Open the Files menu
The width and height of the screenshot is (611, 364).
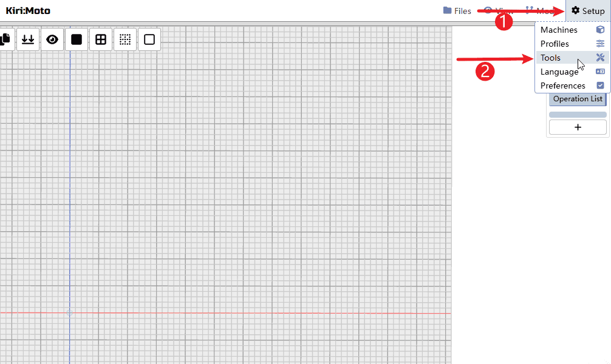point(457,11)
